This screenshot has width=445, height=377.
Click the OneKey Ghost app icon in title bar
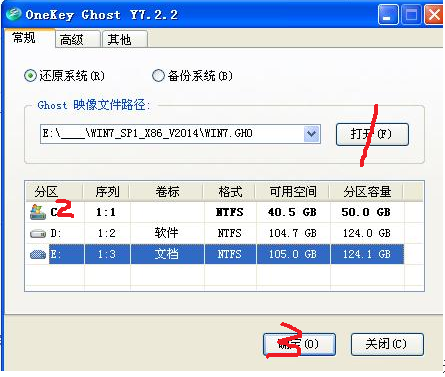(x=14, y=15)
